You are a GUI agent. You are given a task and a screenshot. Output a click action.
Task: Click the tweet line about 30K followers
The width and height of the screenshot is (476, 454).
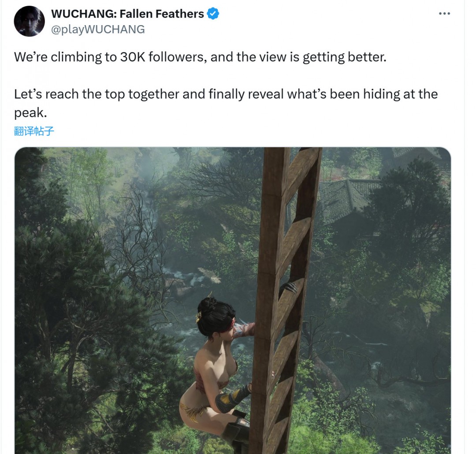coord(201,57)
